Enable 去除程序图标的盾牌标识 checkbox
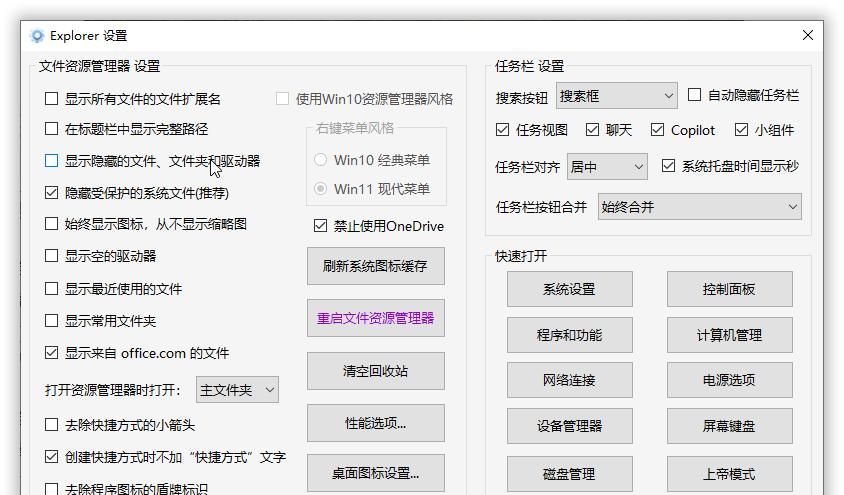This screenshot has height=495, width=844. click(x=51, y=489)
